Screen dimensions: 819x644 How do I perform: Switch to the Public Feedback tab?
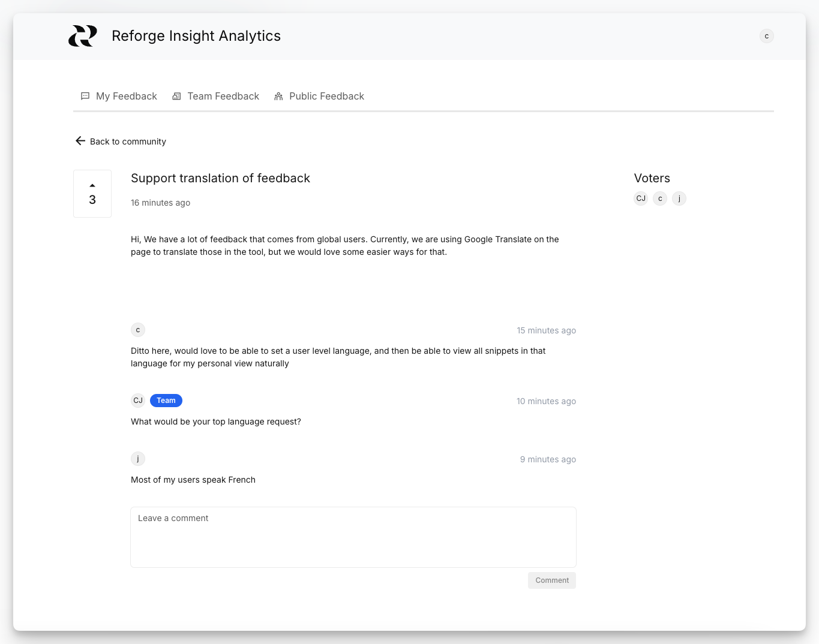[319, 96]
